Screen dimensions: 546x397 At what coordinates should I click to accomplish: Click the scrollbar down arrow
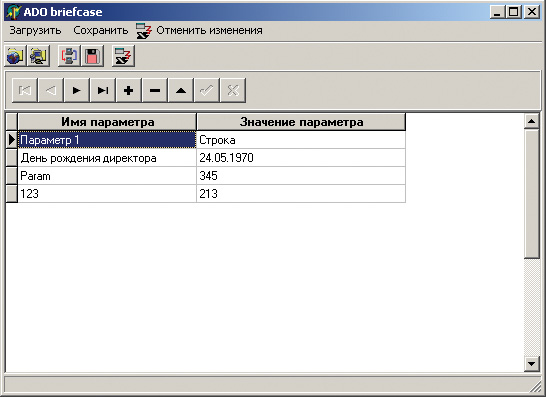click(531, 364)
